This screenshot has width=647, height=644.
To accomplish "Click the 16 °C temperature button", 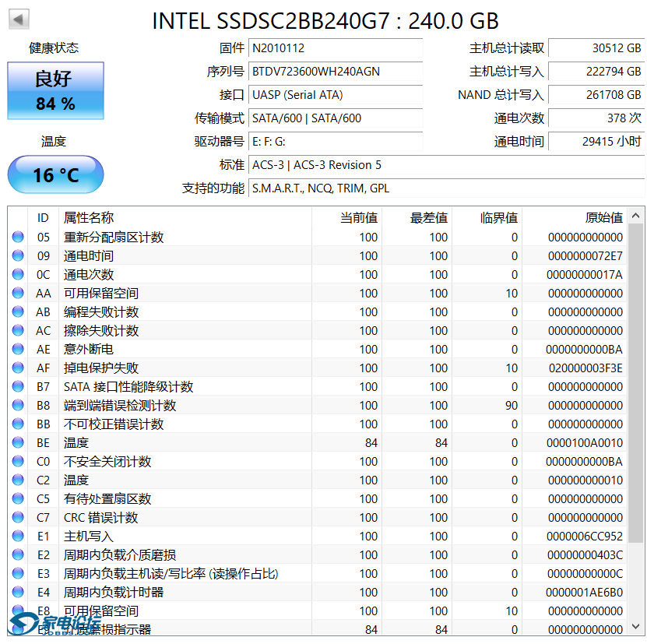I will pos(56,174).
